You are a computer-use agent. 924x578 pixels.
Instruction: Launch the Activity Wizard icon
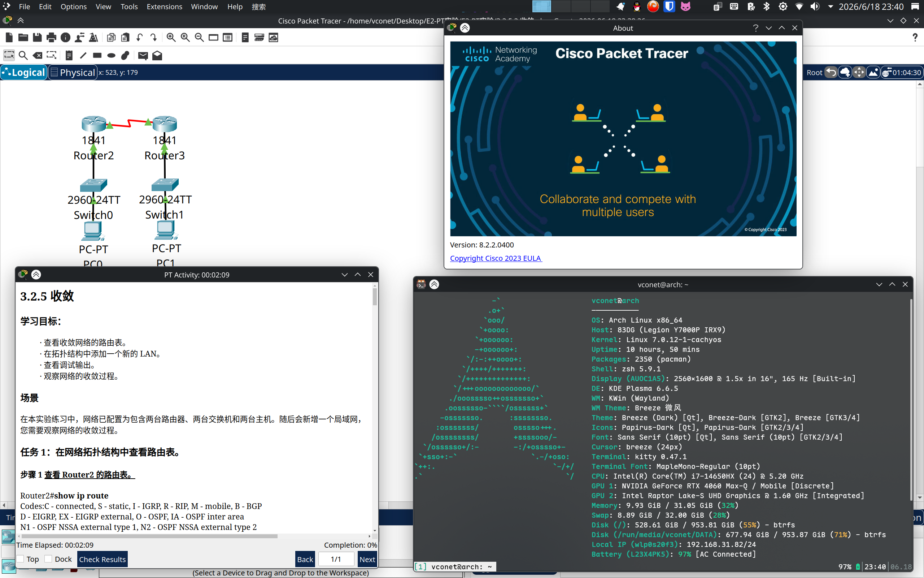[x=93, y=38]
